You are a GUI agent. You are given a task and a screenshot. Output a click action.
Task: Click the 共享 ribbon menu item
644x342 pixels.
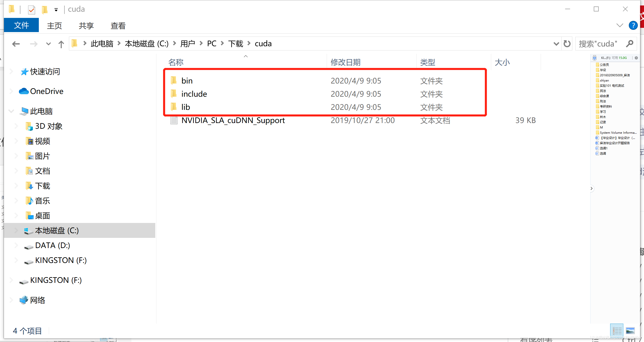pyautogui.click(x=85, y=26)
